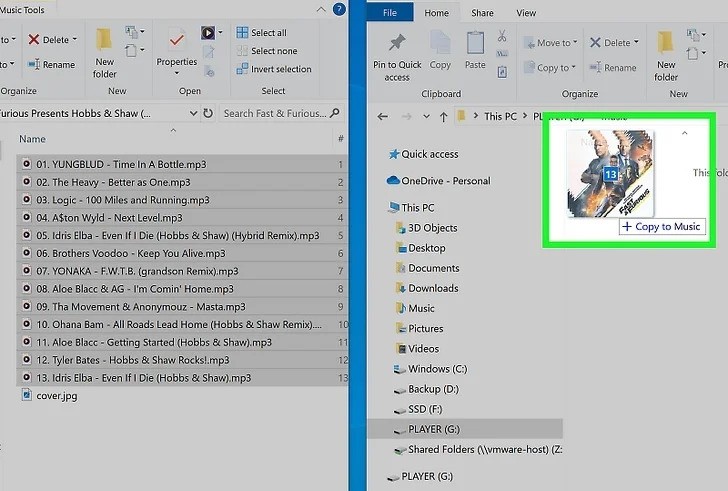Image resolution: width=728 pixels, height=491 pixels.
Task: Open 3D Objects folder
Action: tap(426, 228)
